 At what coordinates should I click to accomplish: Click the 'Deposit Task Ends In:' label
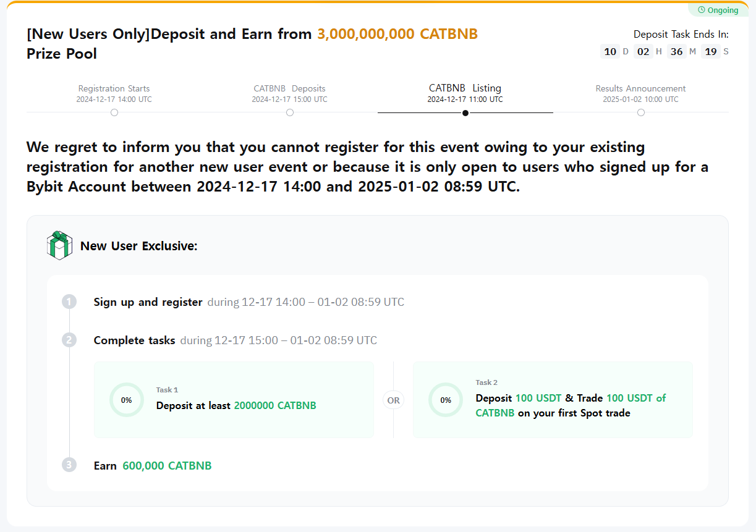(681, 34)
